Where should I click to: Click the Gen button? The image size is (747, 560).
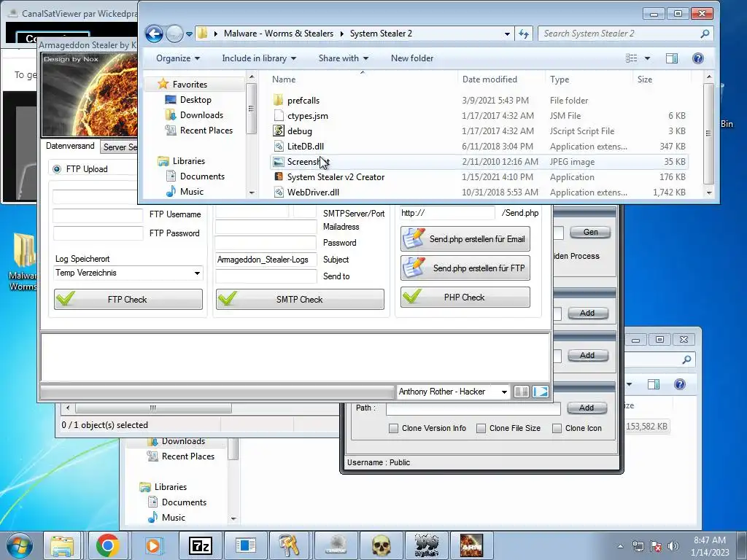(x=590, y=232)
